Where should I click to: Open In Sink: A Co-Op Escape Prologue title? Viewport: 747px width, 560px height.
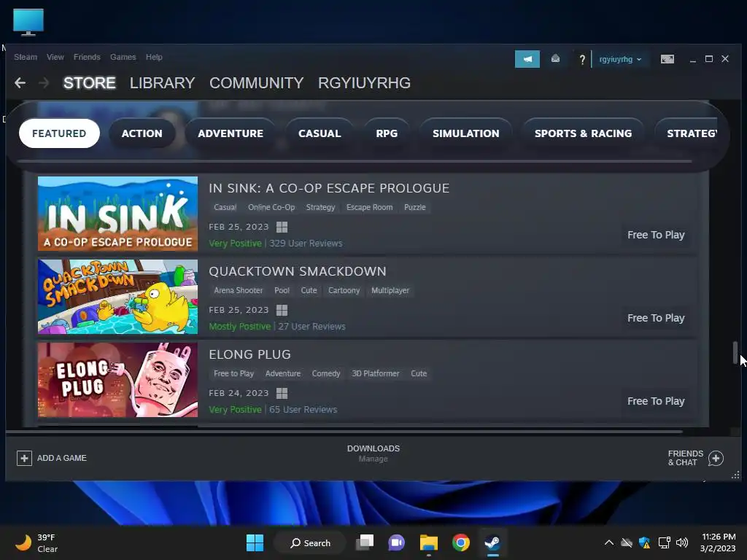329,188
